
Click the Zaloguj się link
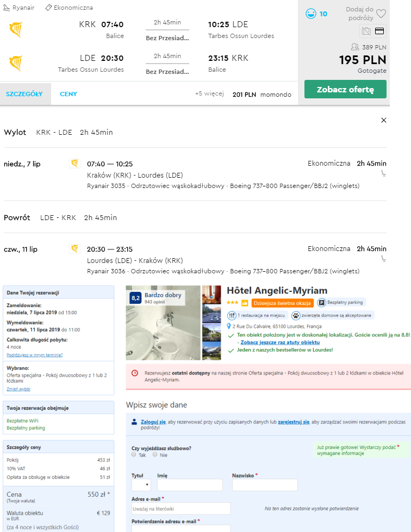pyautogui.click(x=153, y=422)
